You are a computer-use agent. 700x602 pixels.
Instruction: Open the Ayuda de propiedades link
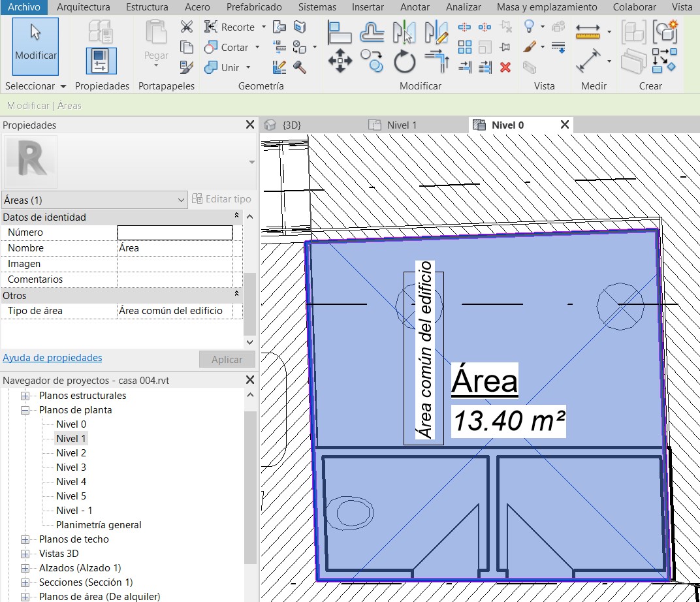52,358
